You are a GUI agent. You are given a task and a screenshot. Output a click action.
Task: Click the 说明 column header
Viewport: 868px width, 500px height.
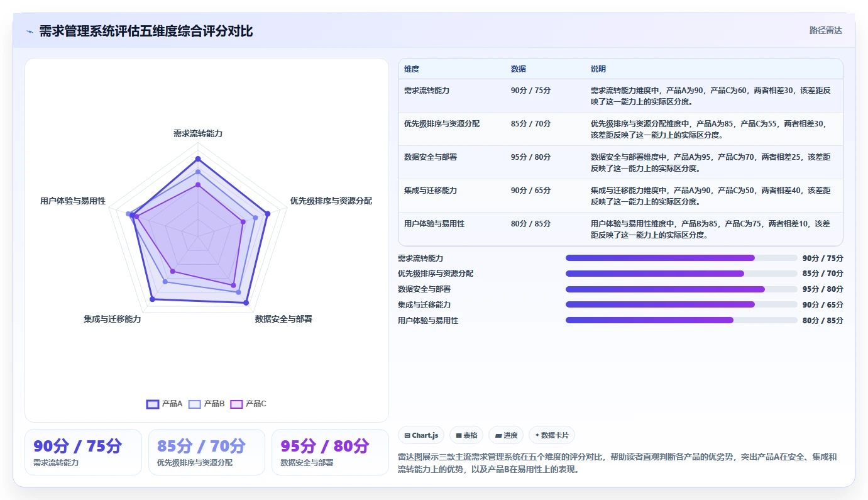598,69
